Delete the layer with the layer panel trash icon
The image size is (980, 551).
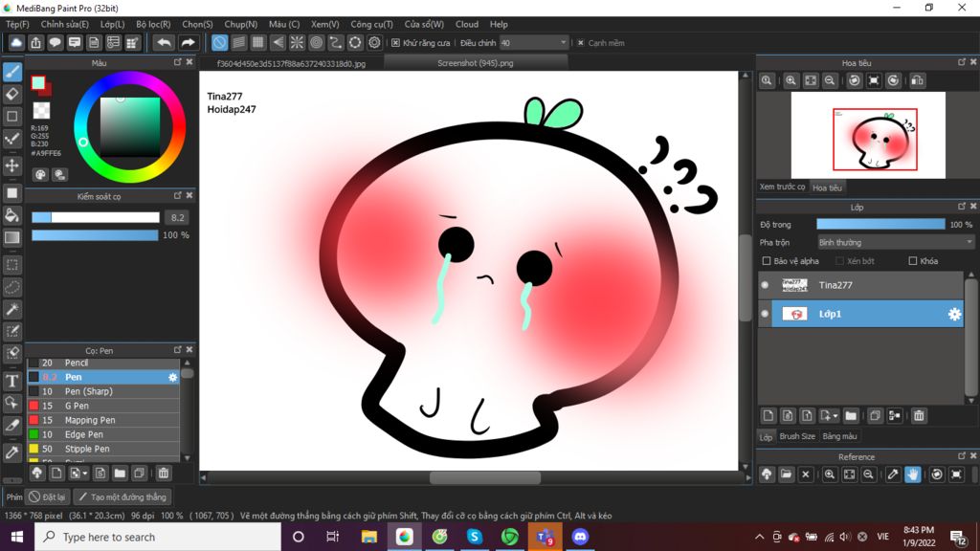tap(919, 415)
